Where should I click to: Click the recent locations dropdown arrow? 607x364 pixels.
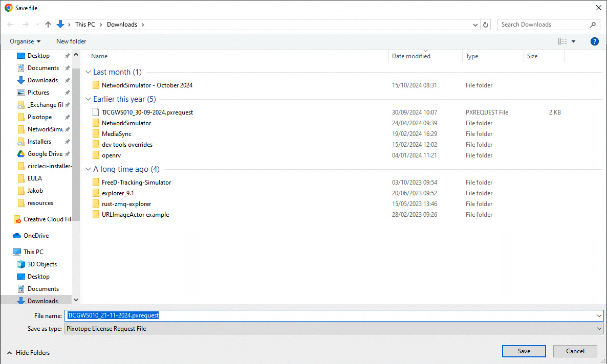(x=37, y=25)
